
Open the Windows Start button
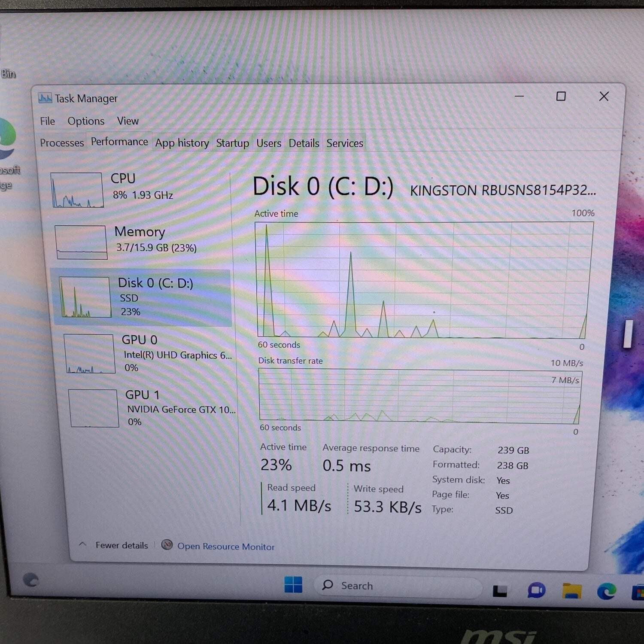[x=293, y=584]
